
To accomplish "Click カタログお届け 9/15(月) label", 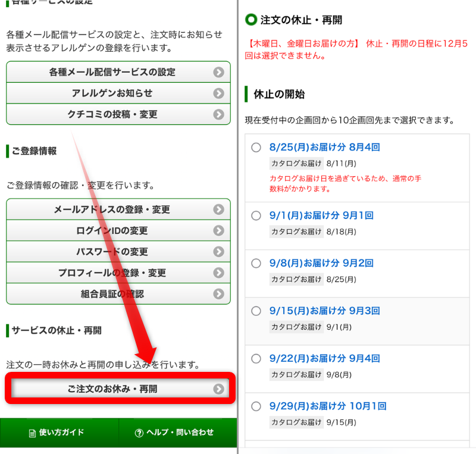I will click(x=313, y=422).
